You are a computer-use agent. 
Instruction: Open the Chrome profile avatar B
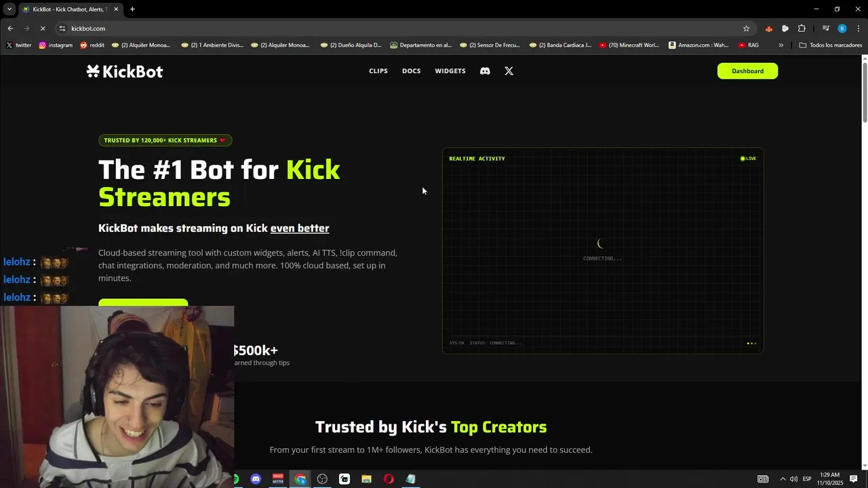click(x=842, y=28)
